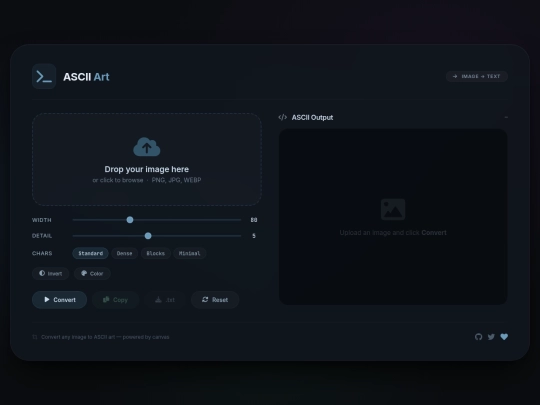
Task: Select the Blocks character set
Action: [x=156, y=253]
